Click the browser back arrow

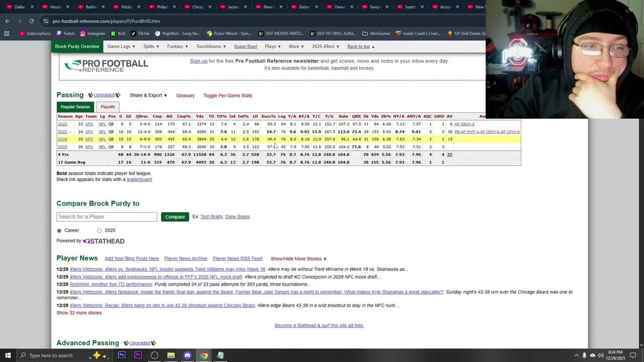click(7, 21)
